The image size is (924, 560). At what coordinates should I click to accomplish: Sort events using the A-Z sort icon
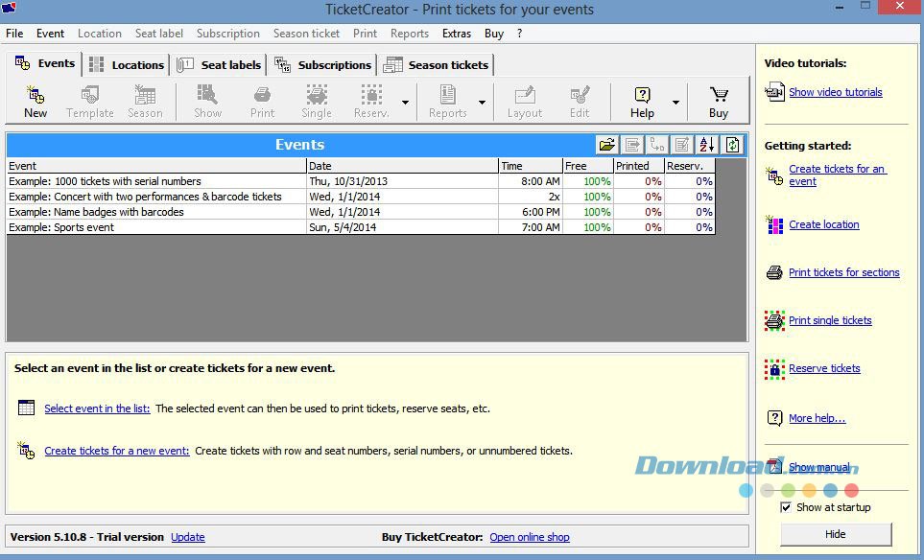click(x=707, y=144)
